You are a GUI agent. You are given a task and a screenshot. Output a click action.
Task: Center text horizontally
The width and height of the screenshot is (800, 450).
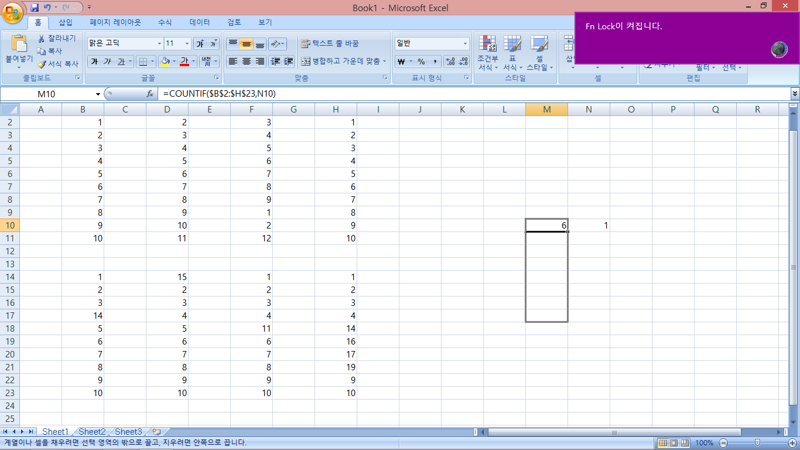coord(246,62)
